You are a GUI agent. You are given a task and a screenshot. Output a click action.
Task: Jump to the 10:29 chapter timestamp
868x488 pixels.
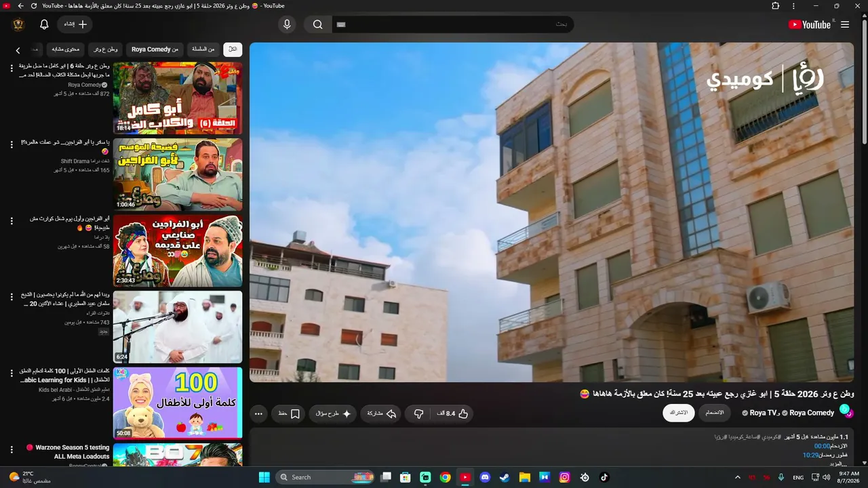(x=811, y=455)
